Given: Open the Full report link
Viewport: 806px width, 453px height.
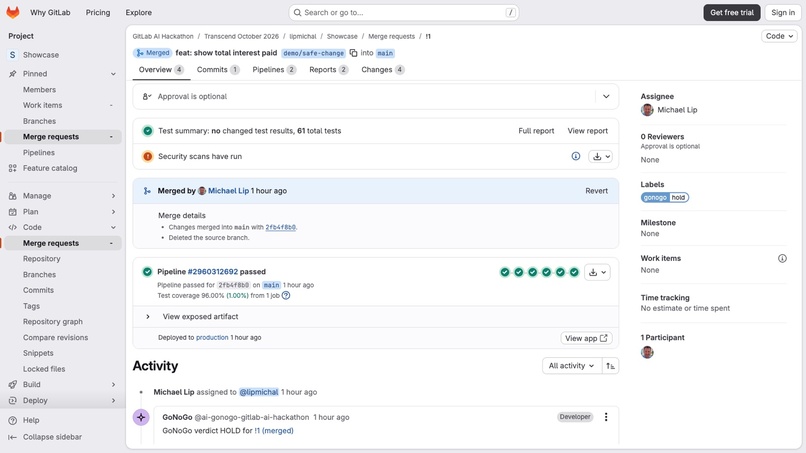Looking at the screenshot, I should (536, 131).
